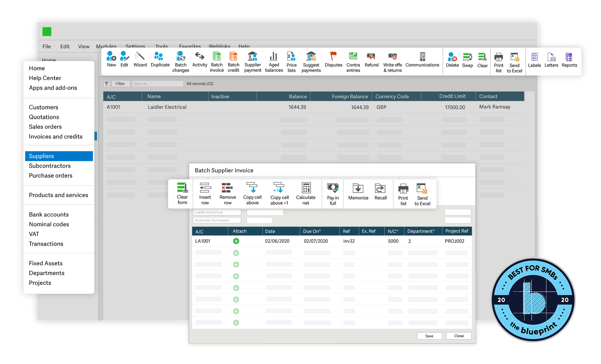Open Projects in the navigation panel
The width and height of the screenshot is (601, 364).
point(40,283)
